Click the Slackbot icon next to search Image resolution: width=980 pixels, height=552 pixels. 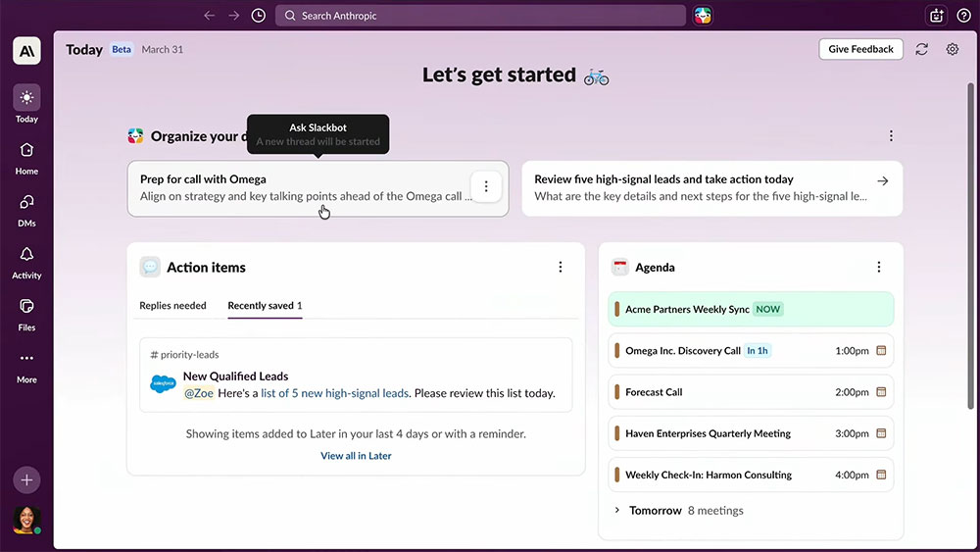[704, 16]
